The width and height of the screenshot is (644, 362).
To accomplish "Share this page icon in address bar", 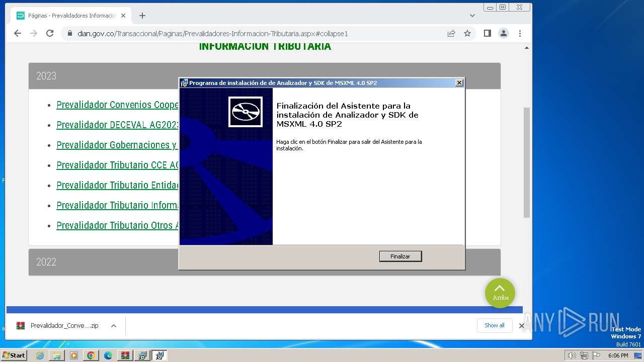I will pyautogui.click(x=451, y=33).
